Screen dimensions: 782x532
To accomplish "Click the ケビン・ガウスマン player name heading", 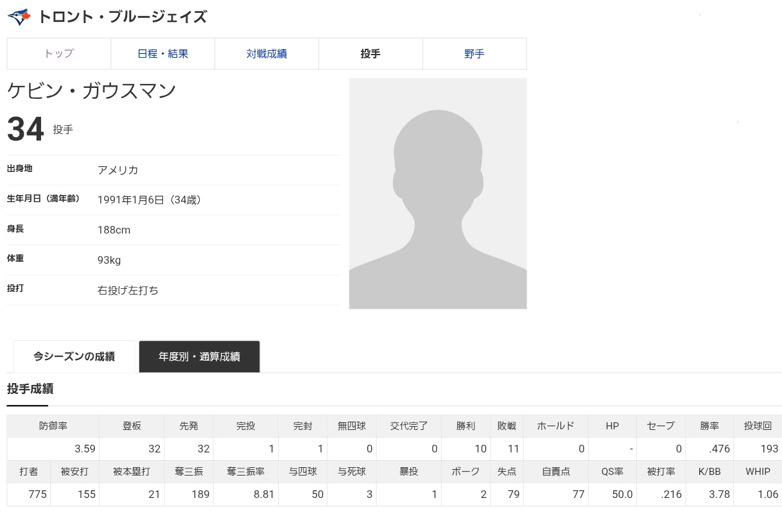I will (x=92, y=91).
